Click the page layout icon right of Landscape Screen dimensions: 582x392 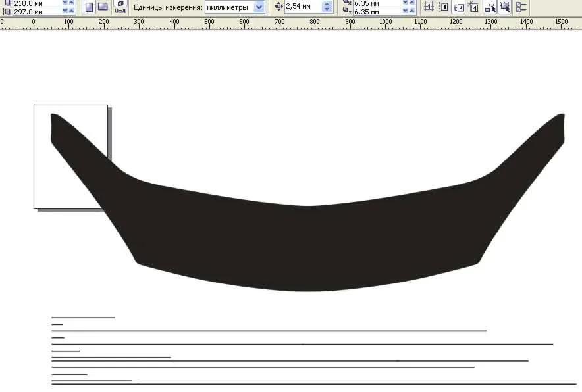point(120,7)
